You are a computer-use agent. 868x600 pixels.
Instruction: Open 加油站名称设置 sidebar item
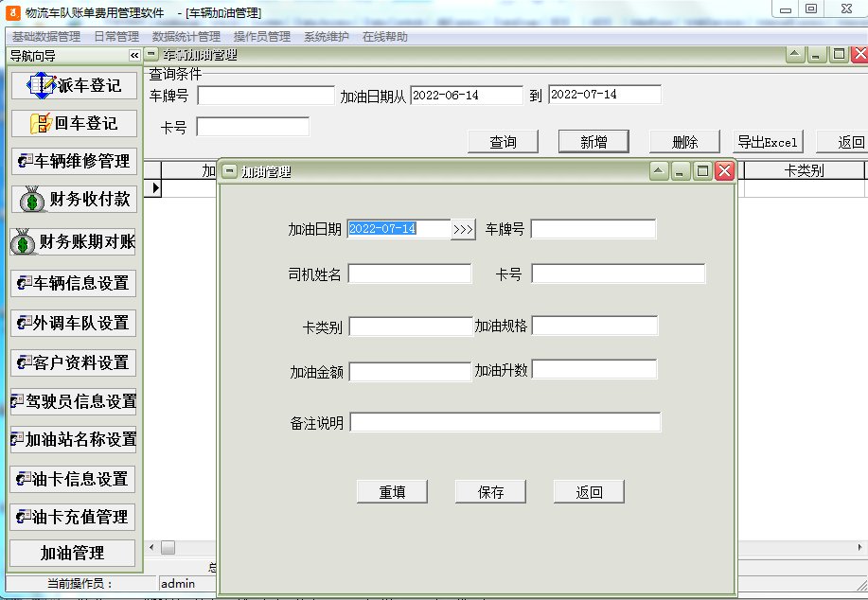click(73, 439)
